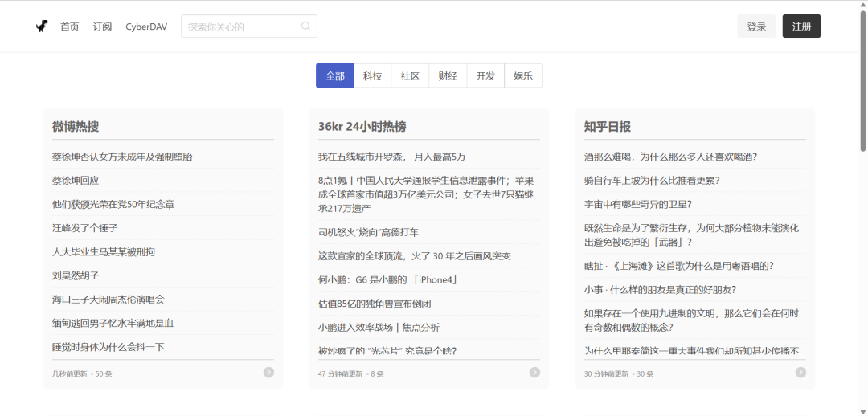Open more arrow in 知乎日报 card
The height and width of the screenshot is (416, 868).
click(x=800, y=373)
